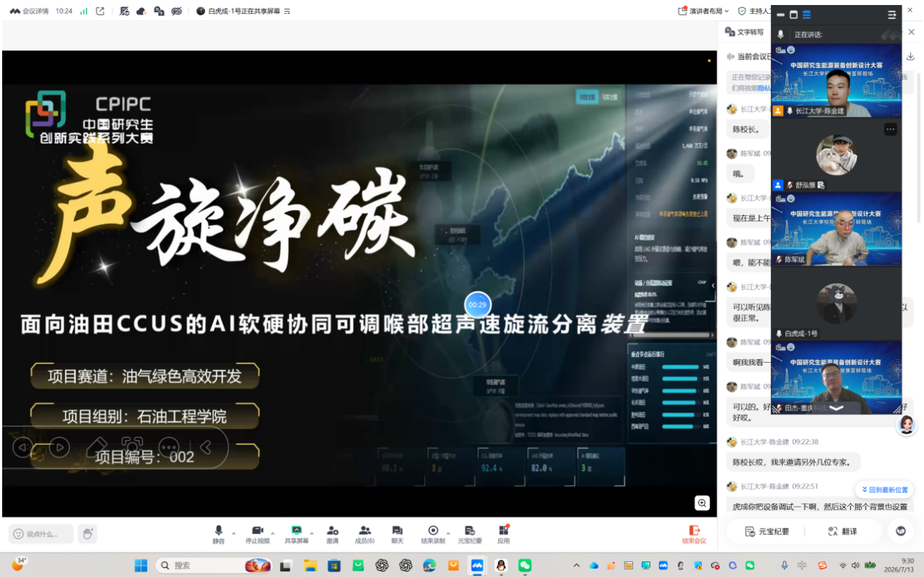Screen dimensions: 924x578
Task: Show hidden system tray icons
Action: (x=577, y=565)
